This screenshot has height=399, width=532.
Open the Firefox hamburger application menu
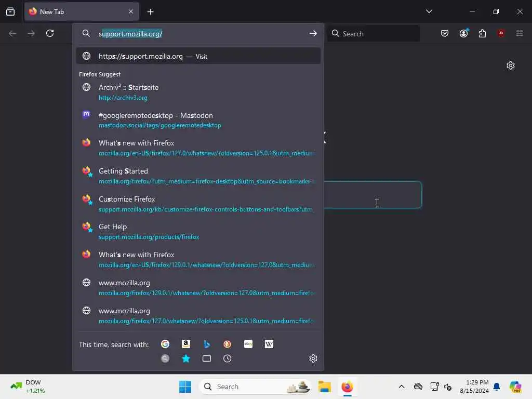(519, 33)
